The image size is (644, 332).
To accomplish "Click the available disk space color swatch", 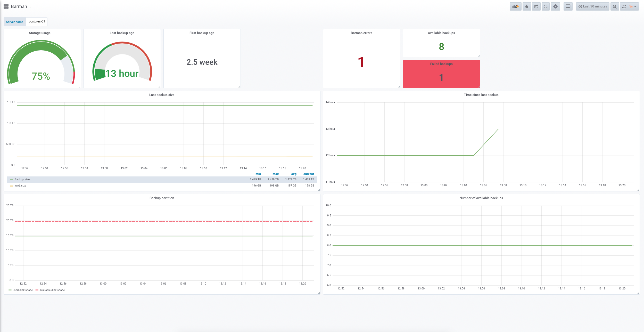I will [x=37, y=290].
